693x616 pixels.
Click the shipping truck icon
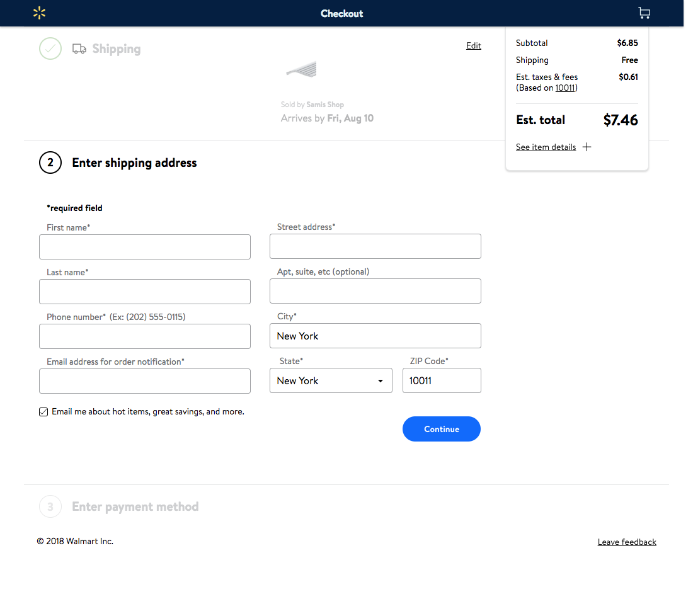coord(77,48)
